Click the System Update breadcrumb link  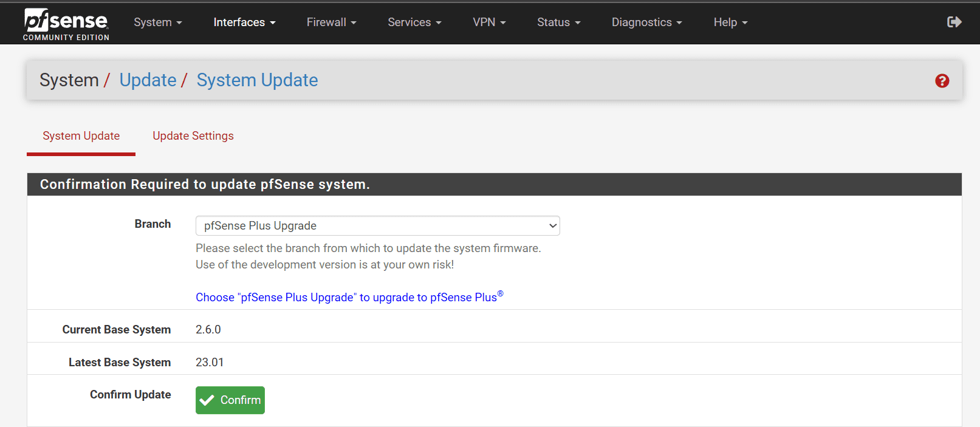257,80
